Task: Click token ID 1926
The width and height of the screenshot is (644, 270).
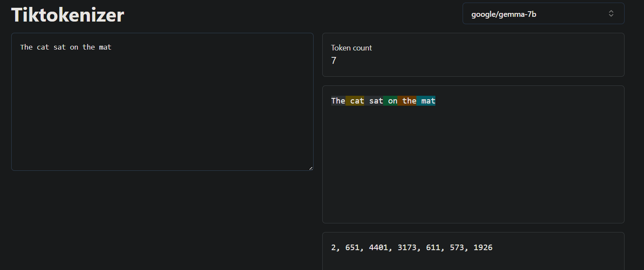Action: [483, 248]
